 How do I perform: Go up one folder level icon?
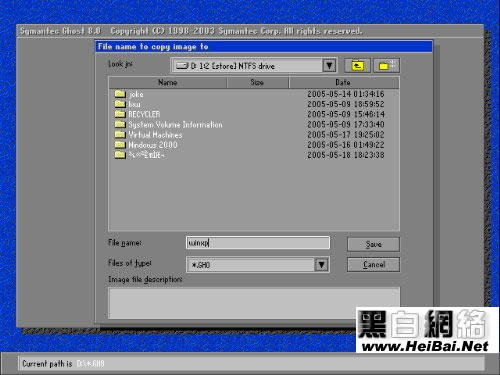pyautogui.click(x=357, y=65)
